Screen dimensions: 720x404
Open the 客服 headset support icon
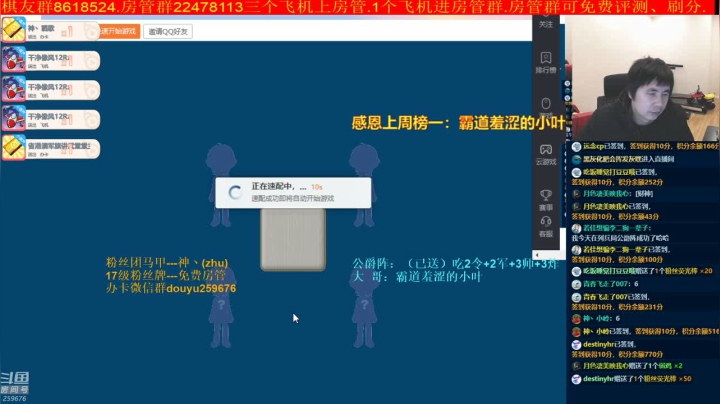click(x=546, y=227)
